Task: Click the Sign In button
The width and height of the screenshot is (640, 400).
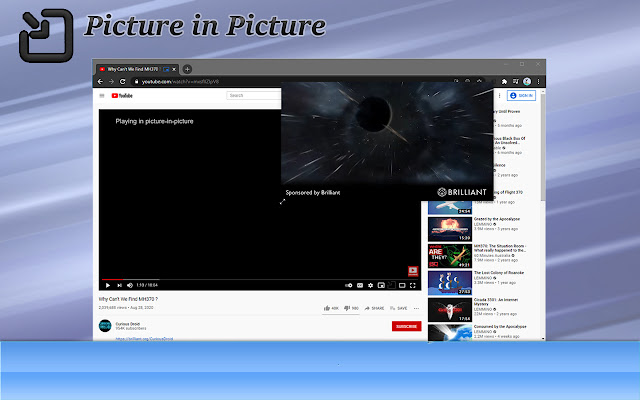Action: [522, 95]
